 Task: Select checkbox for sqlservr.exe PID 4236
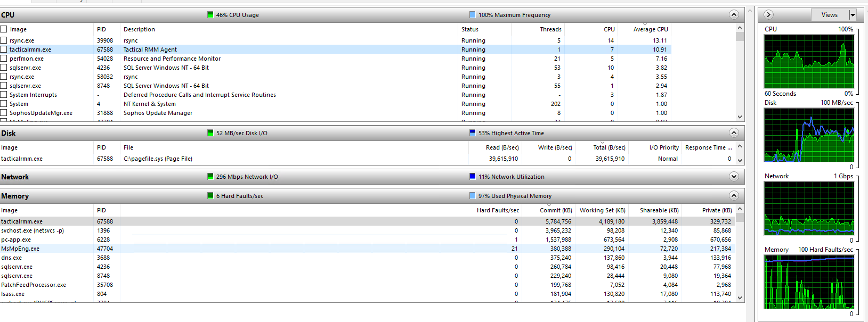4,68
